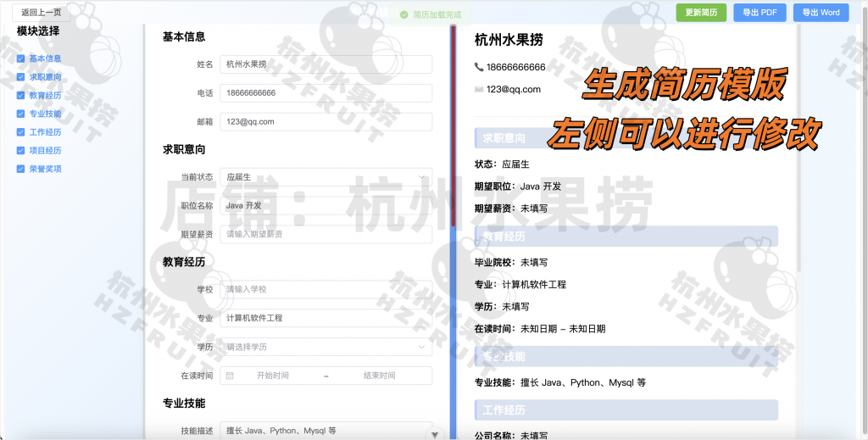The height and width of the screenshot is (440, 868).
Task: Click the preview name 杭州水果捞
Action: click(509, 40)
